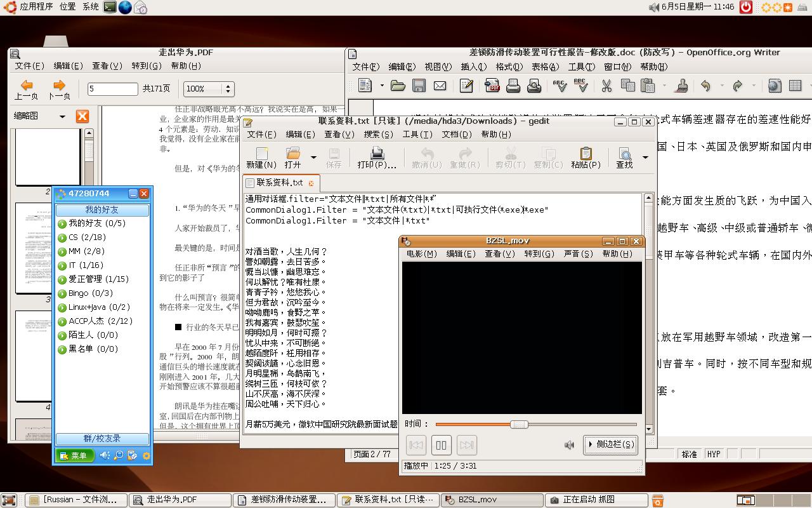
Task: Toggle HYP field in Writer status bar
Action: pyautogui.click(x=714, y=454)
